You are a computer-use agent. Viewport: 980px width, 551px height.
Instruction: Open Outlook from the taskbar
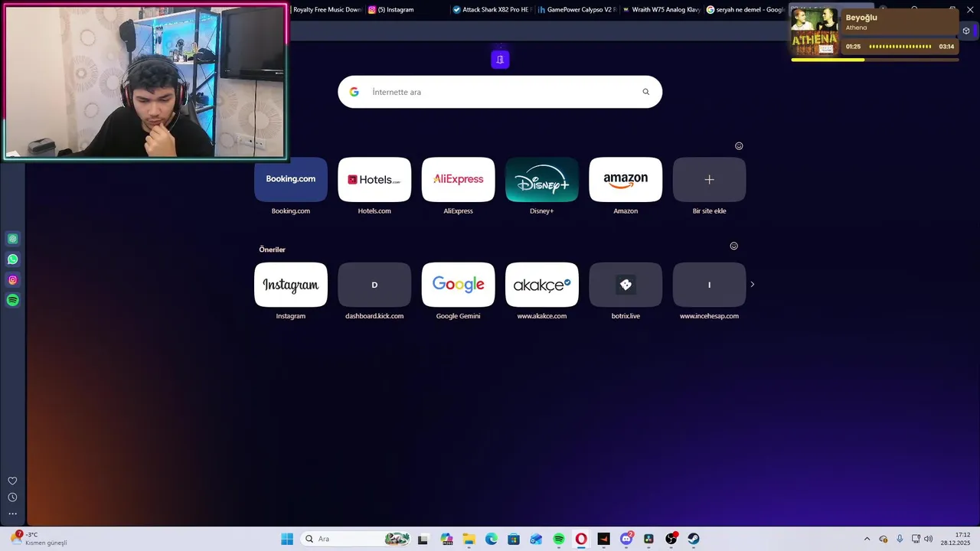coord(536,540)
